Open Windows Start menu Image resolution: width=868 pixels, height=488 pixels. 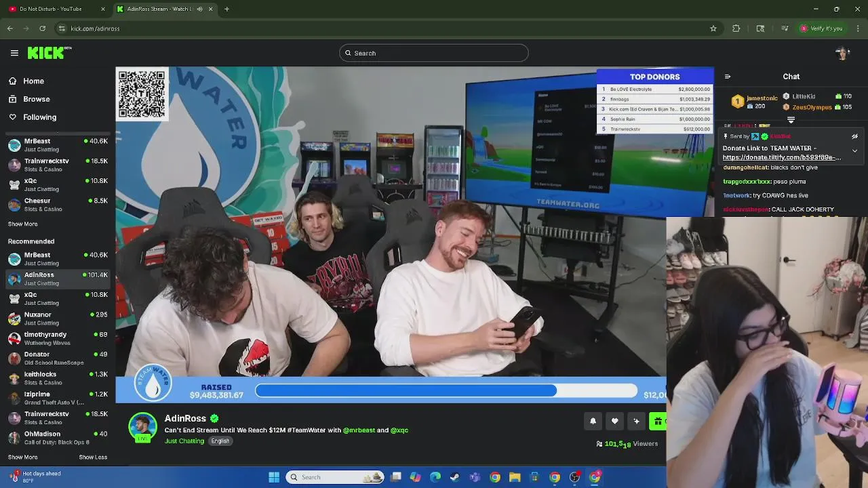(x=274, y=477)
